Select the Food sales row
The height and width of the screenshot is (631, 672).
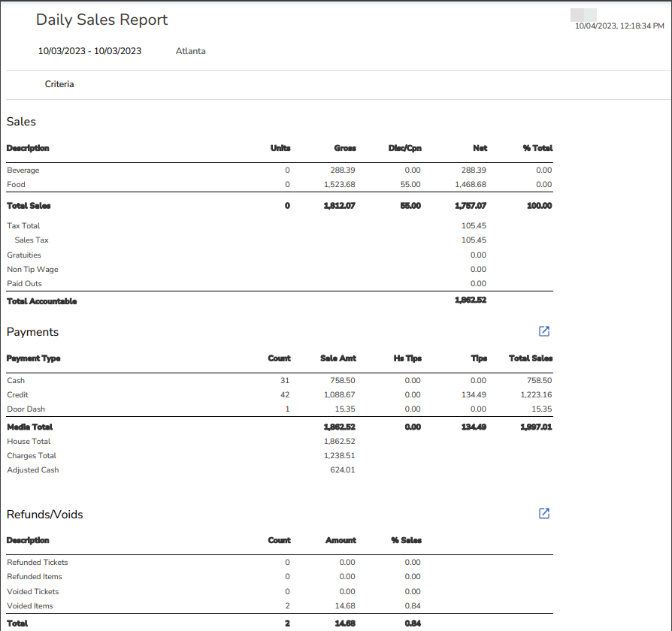click(x=16, y=185)
